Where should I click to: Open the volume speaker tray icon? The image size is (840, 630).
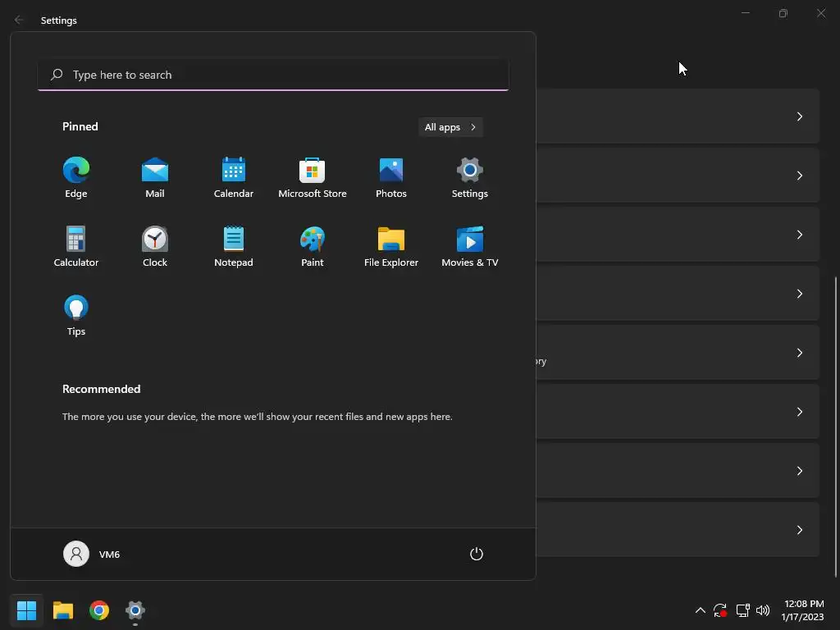763,610
